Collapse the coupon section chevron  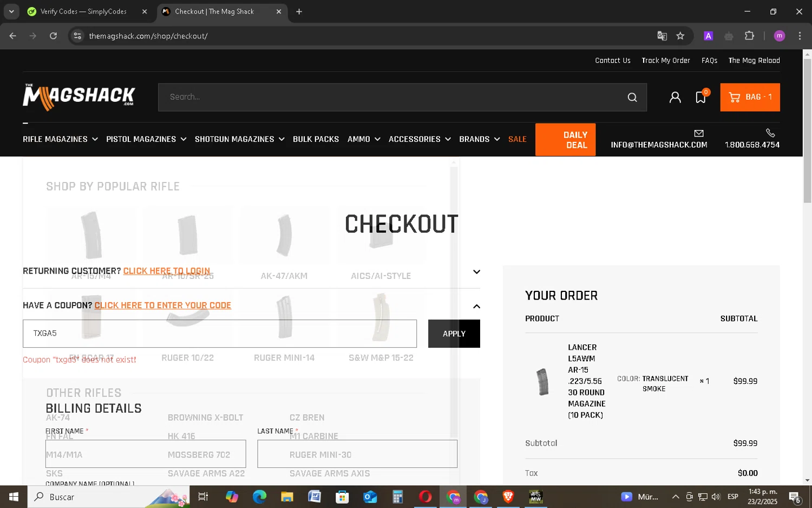[476, 307]
